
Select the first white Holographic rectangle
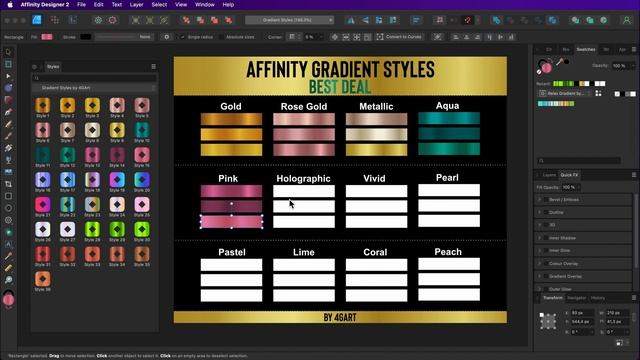304,191
